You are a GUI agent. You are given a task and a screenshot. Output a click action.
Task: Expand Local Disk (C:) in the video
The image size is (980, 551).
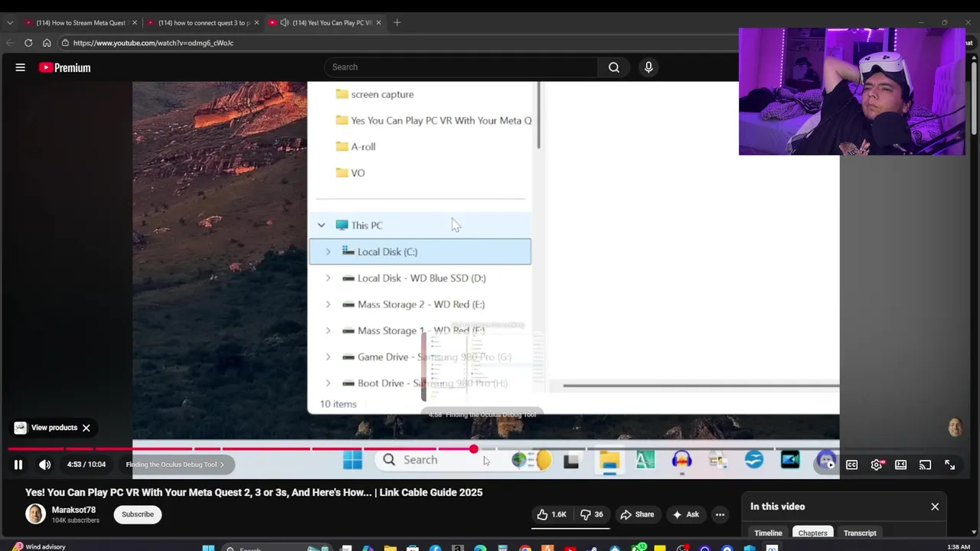pyautogui.click(x=328, y=252)
